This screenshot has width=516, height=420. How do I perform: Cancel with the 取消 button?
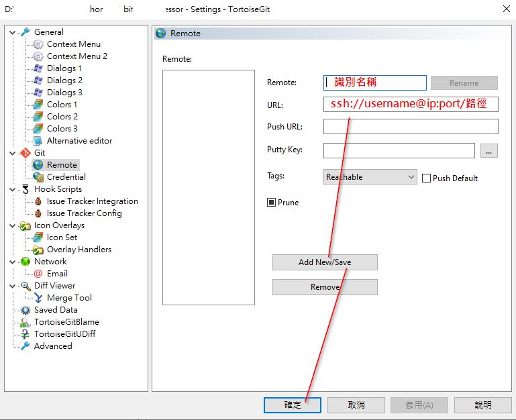pyautogui.click(x=356, y=405)
